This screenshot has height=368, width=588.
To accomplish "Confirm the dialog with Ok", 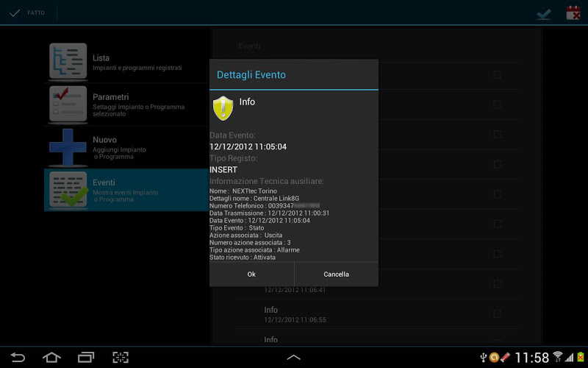I will [251, 274].
